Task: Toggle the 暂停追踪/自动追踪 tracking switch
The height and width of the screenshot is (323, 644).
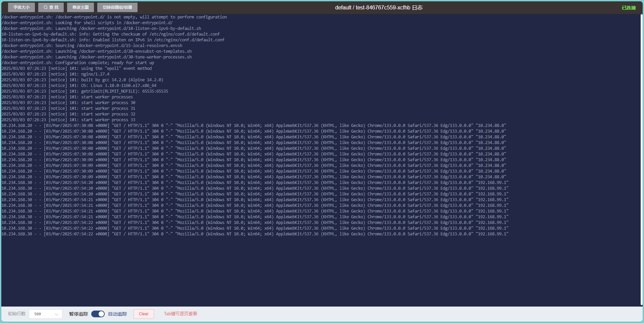Action: coord(98,314)
